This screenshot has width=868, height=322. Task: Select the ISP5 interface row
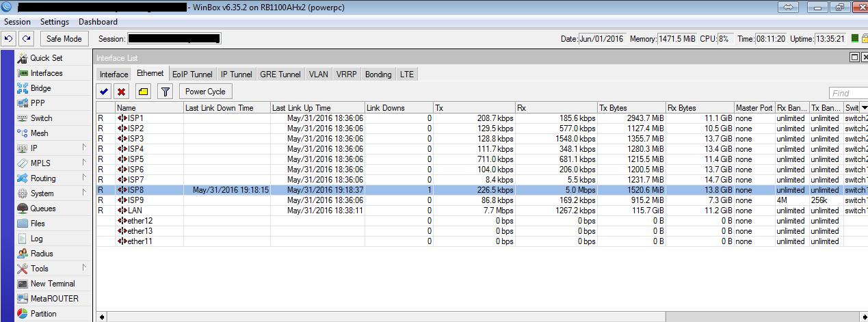tap(482, 159)
